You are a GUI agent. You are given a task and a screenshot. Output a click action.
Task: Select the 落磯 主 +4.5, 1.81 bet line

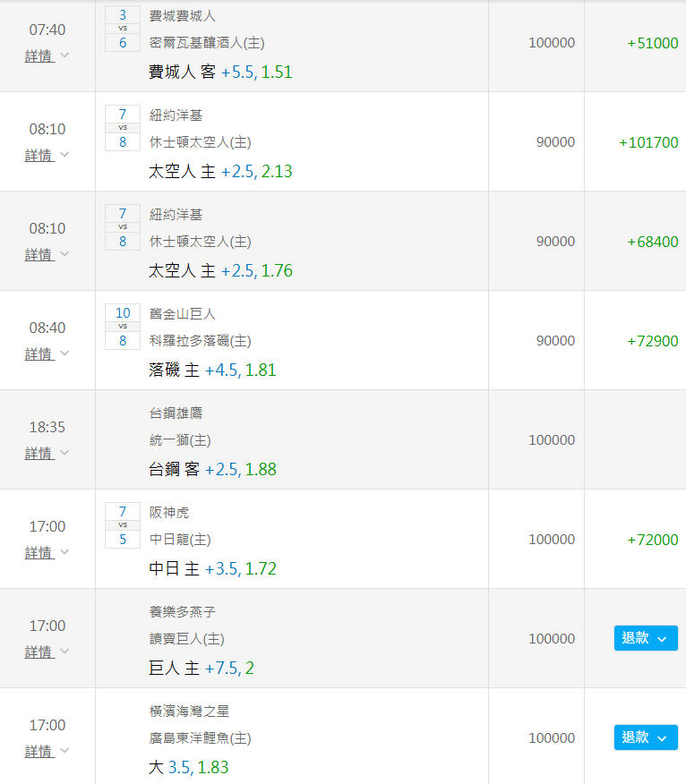212,370
